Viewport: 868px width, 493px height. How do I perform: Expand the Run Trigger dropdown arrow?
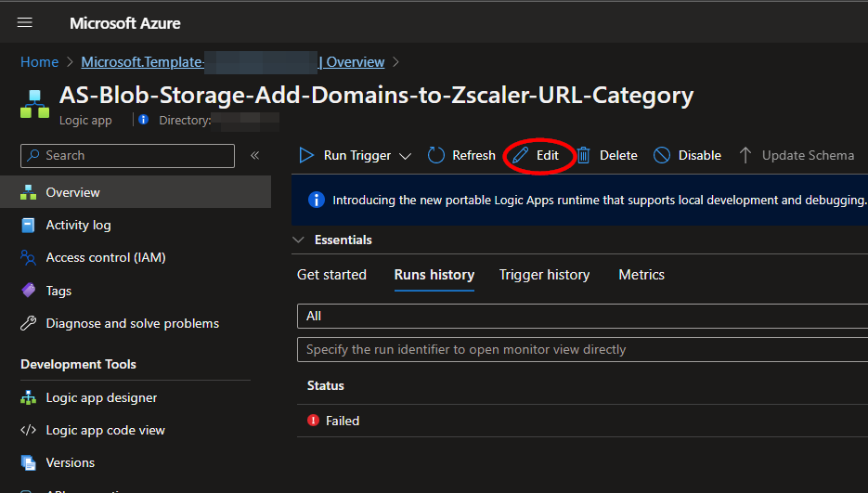click(405, 156)
